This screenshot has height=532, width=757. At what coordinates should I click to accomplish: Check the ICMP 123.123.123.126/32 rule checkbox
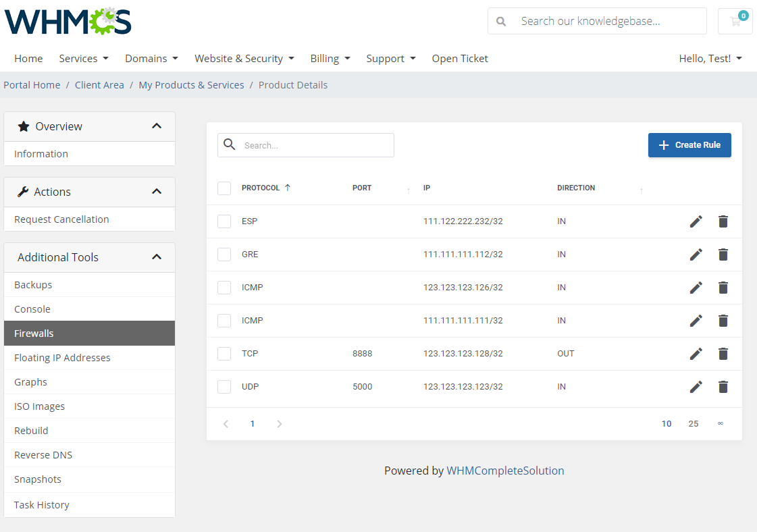[x=224, y=287]
